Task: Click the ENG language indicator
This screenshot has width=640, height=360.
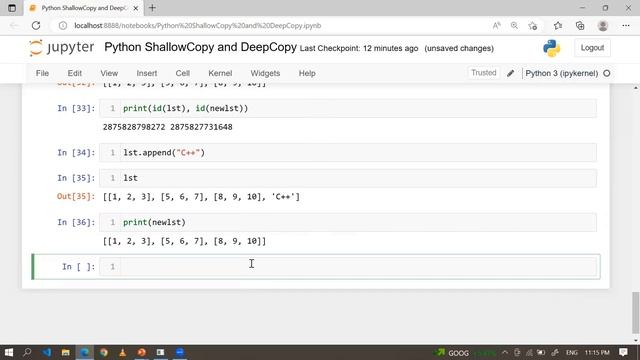Action: [x=571, y=352]
